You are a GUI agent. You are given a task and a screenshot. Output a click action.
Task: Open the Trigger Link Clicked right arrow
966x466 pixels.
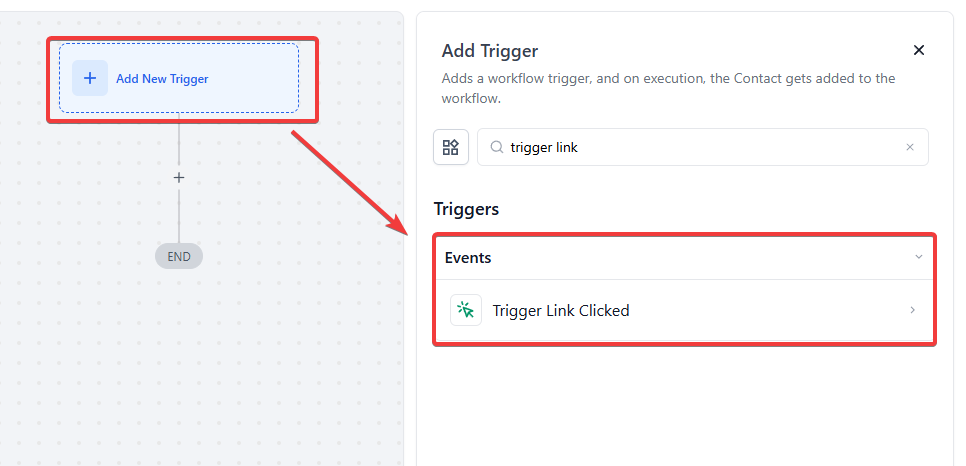tap(912, 310)
